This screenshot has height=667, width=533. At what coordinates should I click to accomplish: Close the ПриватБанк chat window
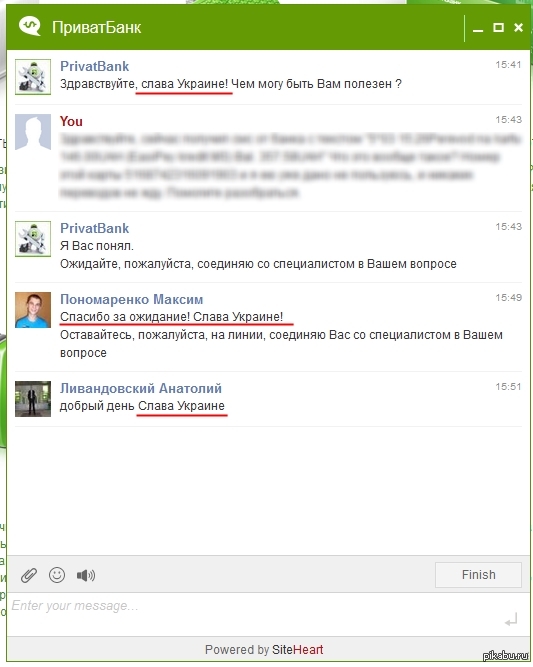tap(518, 28)
